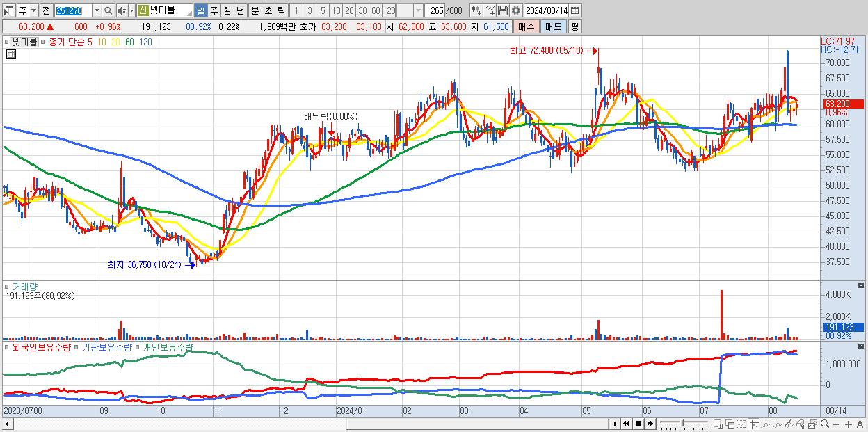Toggle the 기관보유수량 series marker

point(77,346)
